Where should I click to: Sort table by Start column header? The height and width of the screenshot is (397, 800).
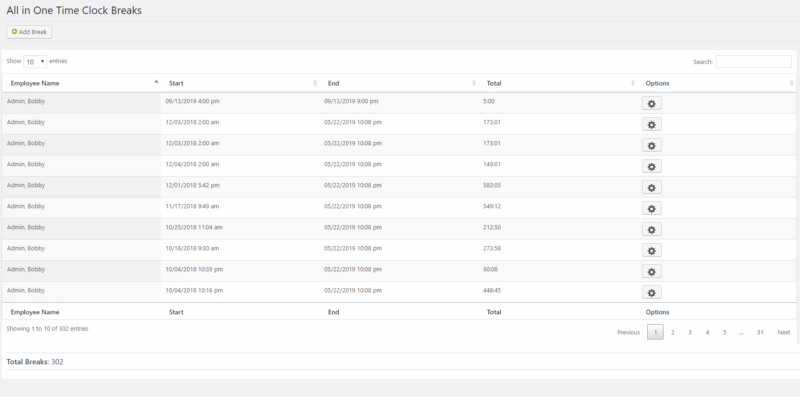click(240, 83)
